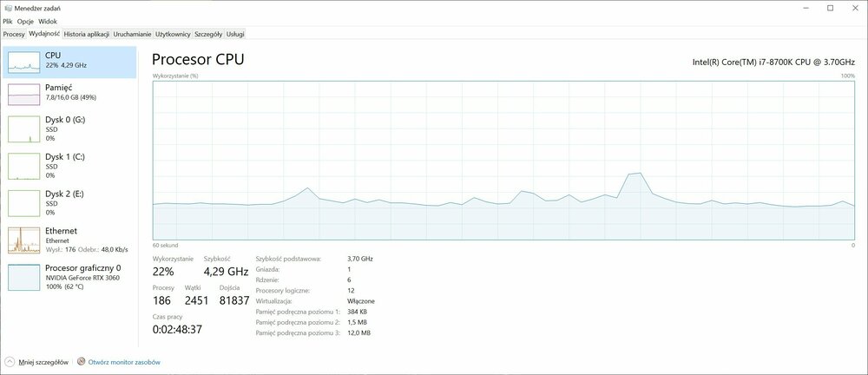
Task: Select the Ethernet network graph thumbnail
Action: [x=23, y=240]
